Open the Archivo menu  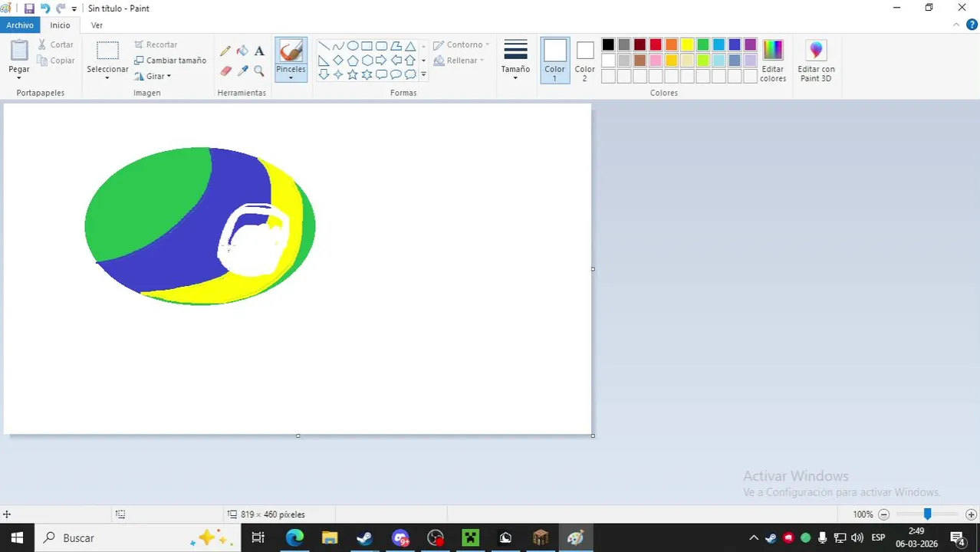point(20,25)
